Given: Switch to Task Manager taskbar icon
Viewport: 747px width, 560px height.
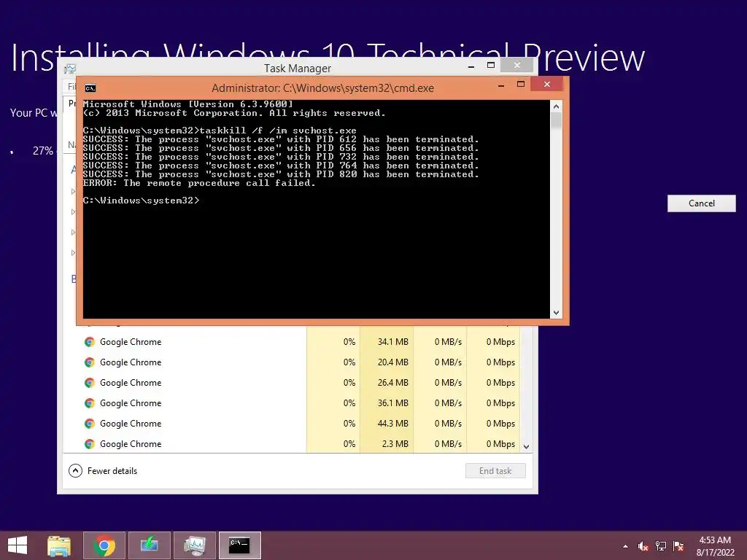Looking at the screenshot, I should 194,545.
